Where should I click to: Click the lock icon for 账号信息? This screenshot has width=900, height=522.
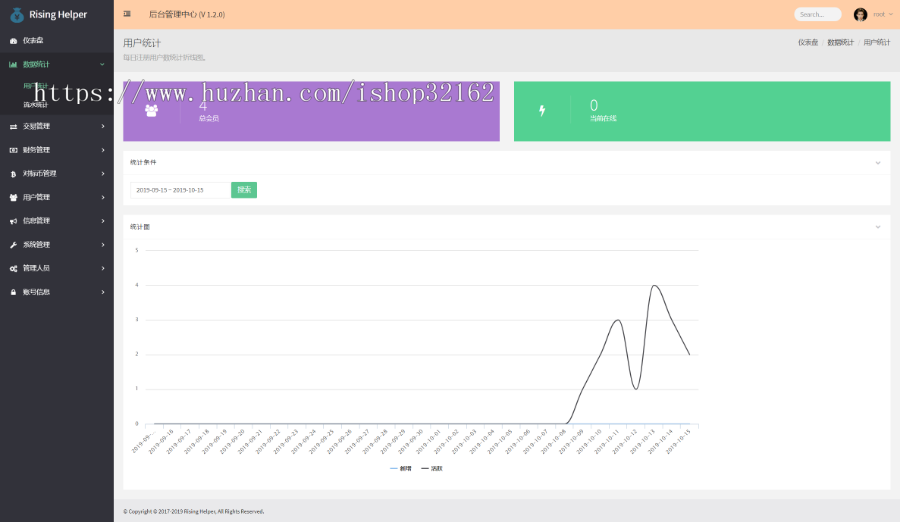tap(13, 292)
